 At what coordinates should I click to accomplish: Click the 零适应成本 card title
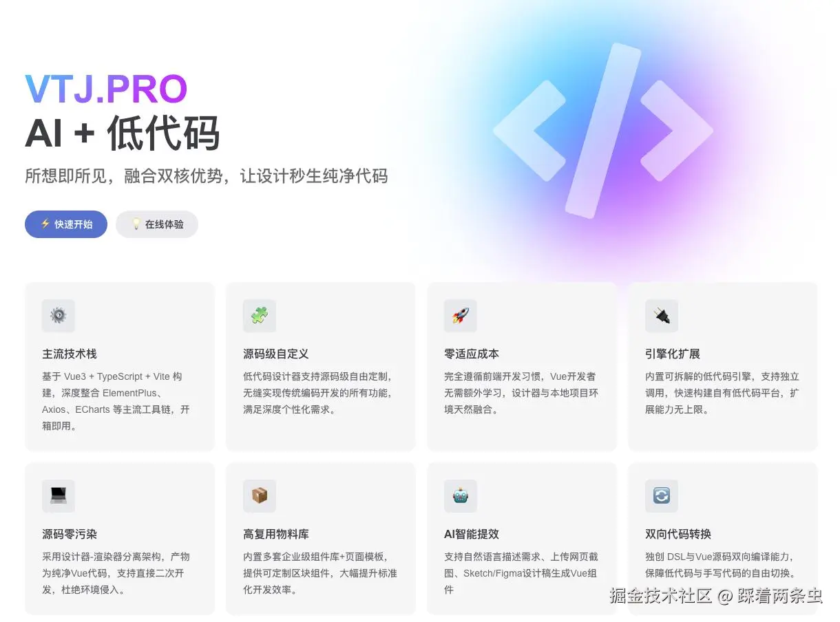[x=472, y=354]
